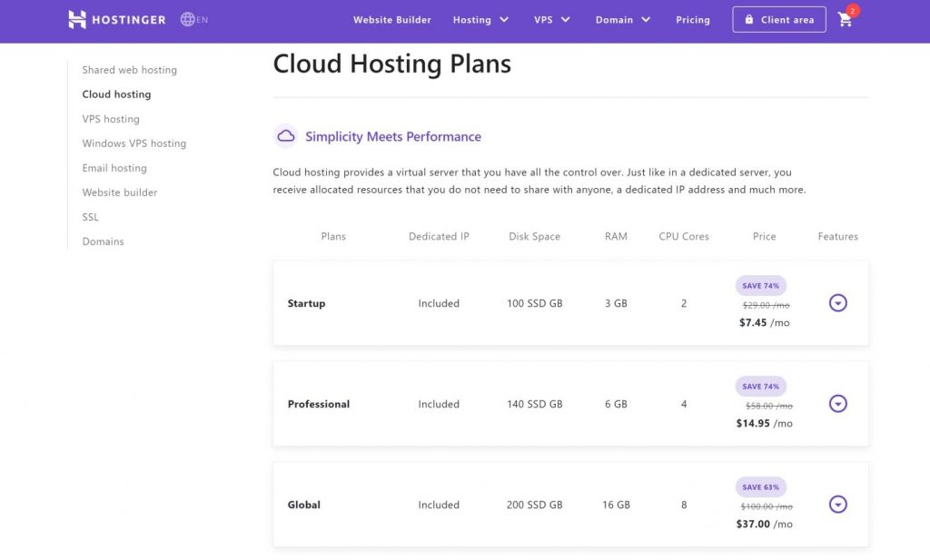Click the Startup plan name
Screen dimensions: 930x560
pos(306,303)
